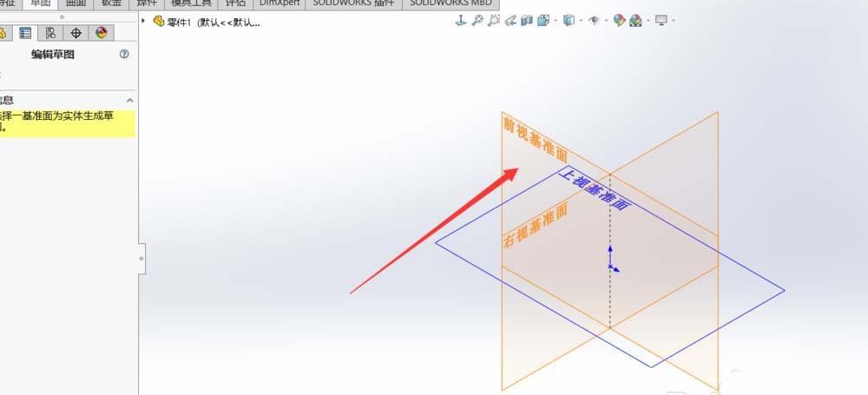Screen dimensions: 868x395
Task: Open the SOLIDWORKS MBD ribbon tab
Action: pos(450,3)
